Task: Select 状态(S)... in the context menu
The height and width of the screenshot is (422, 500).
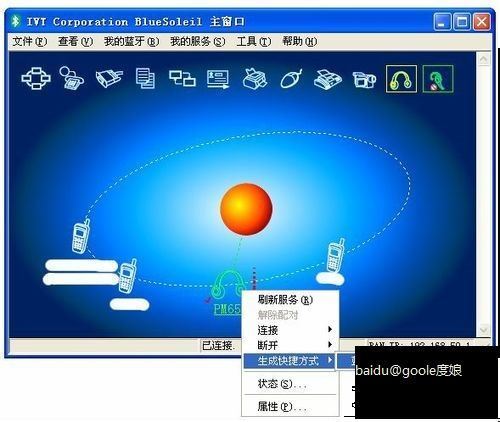Action: [x=282, y=384]
